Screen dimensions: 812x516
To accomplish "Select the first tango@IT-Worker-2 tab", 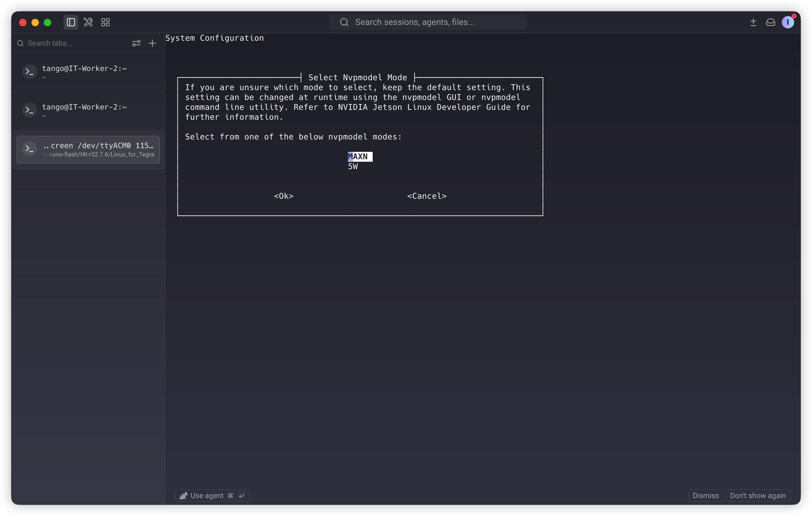I will pos(88,72).
